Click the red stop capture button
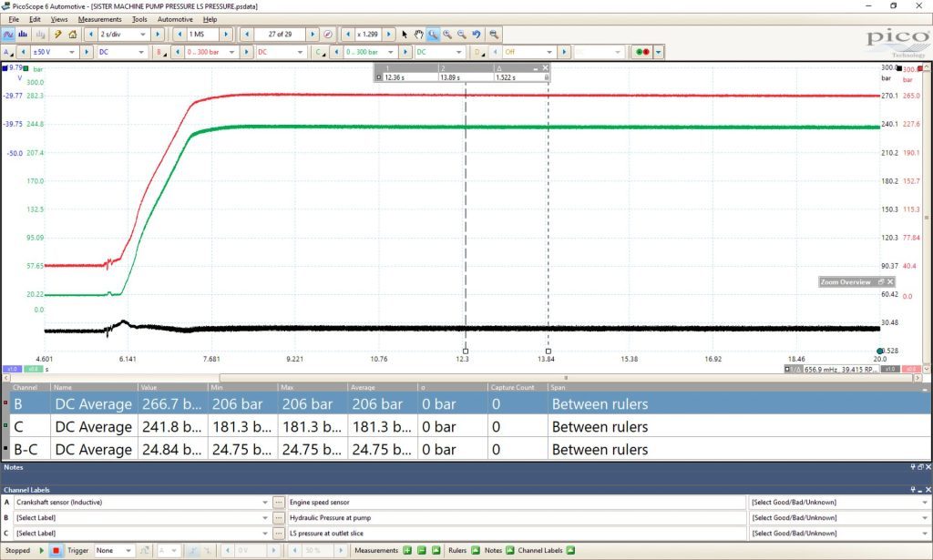Image resolution: width=933 pixels, height=560 pixels. click(x=56, y=551)
